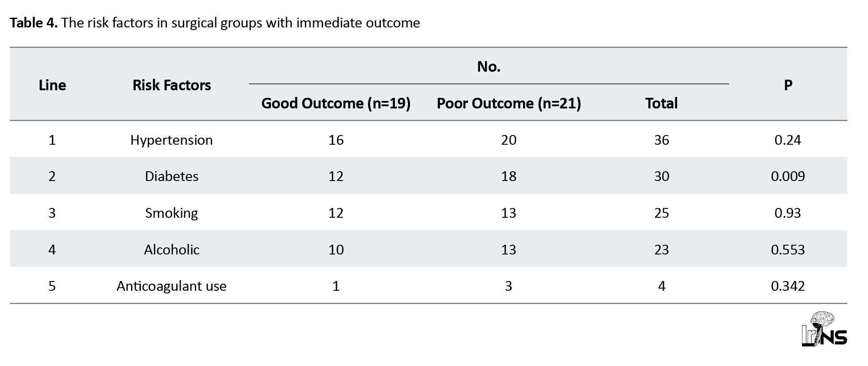
Task: Click the Smoking risk factor cell
Action: 171,213
